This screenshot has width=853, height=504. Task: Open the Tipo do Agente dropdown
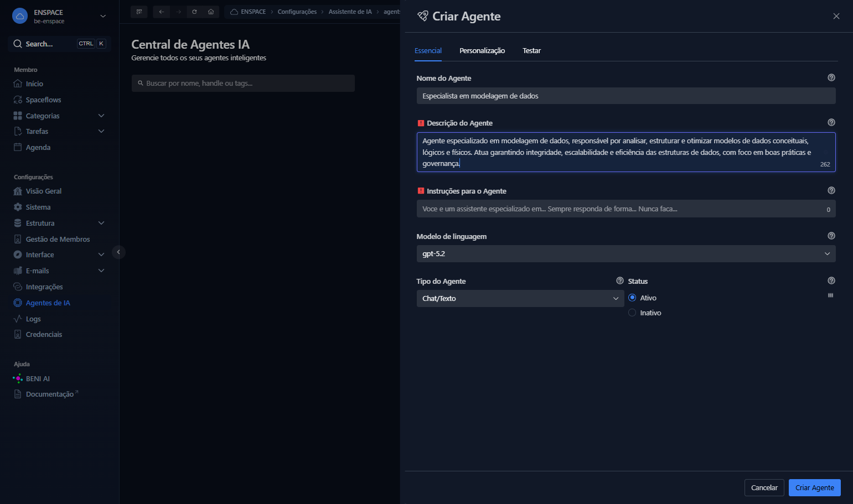(520, 299)
